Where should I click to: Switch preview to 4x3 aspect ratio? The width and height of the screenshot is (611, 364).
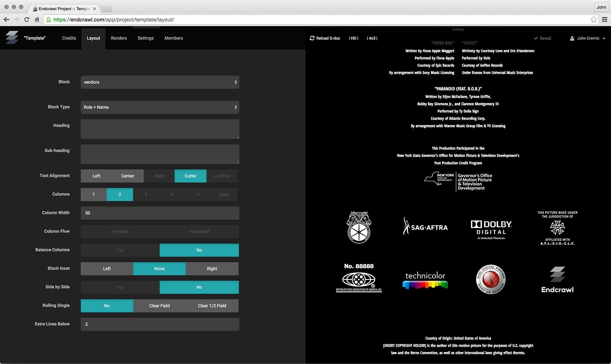[372, 38]
